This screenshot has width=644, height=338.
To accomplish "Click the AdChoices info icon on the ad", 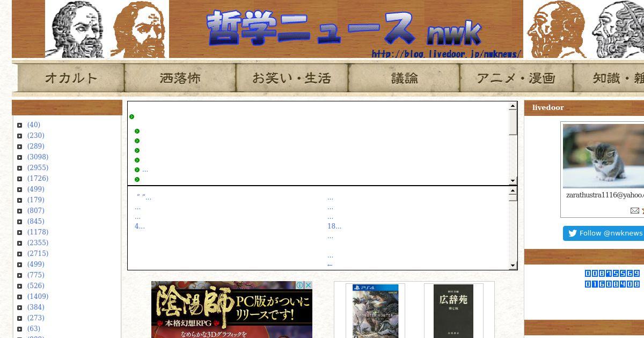I will [300, 285].
